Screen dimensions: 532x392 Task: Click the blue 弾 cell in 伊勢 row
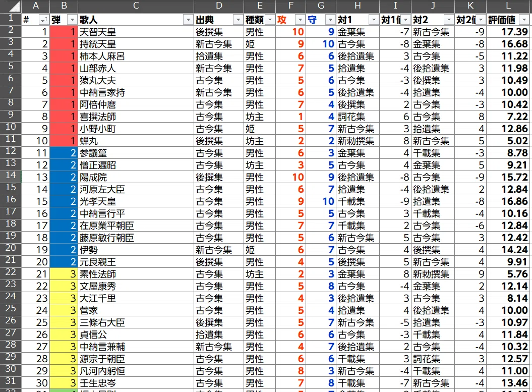[64, 250]
